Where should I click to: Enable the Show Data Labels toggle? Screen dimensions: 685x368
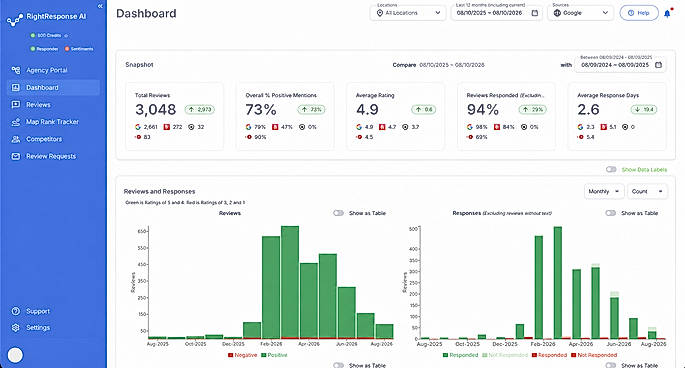[x=611, y=170]
